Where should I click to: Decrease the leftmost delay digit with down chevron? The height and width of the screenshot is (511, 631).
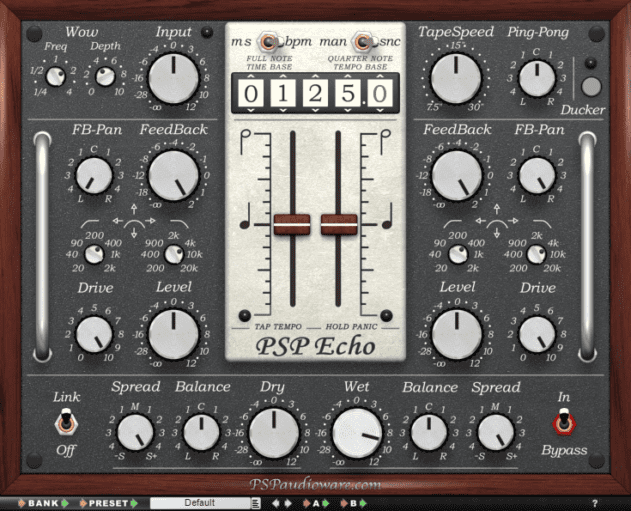pyautogui.click(x=250, y=110)
